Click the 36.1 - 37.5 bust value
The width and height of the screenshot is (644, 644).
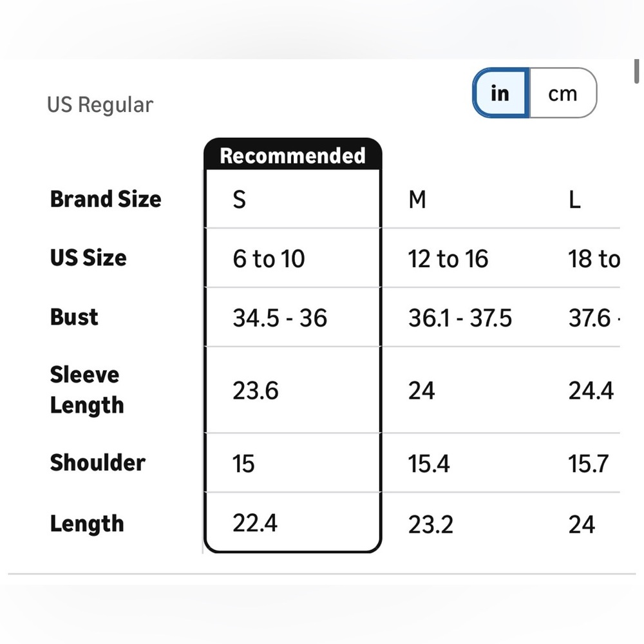click(x=460, y=318)
